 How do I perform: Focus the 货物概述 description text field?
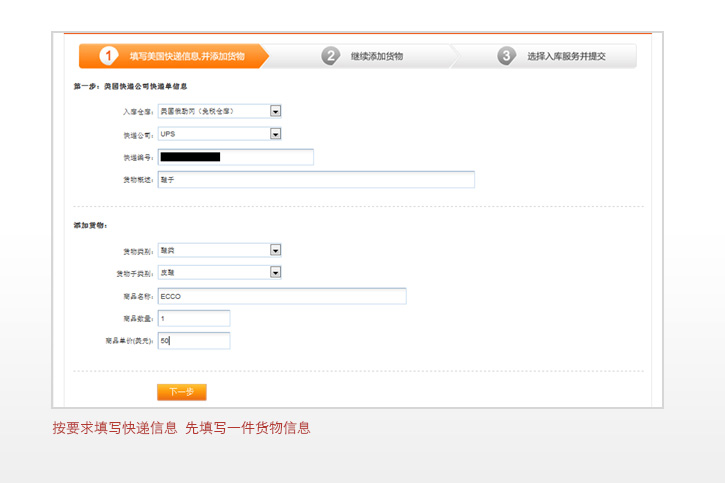click(x=315, y=180)
